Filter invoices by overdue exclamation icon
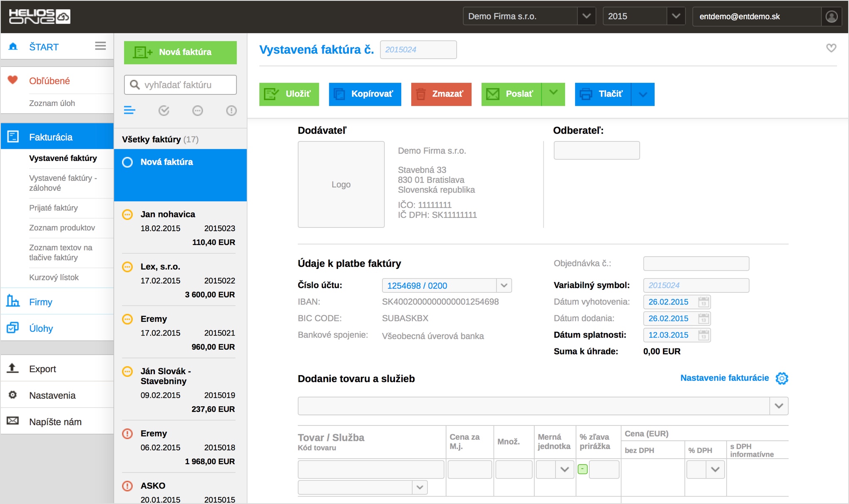The height and width of the screenshot is (504, 849). [x=231, y=111]
